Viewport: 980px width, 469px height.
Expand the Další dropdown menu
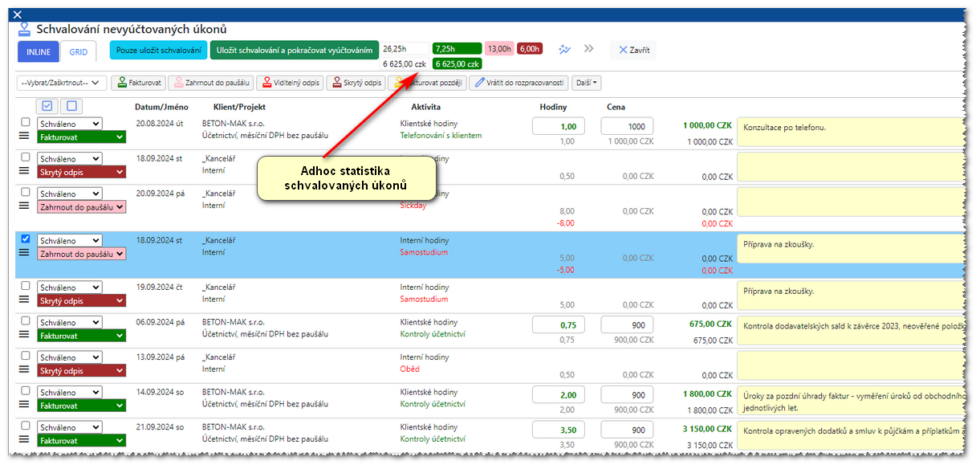586,83
